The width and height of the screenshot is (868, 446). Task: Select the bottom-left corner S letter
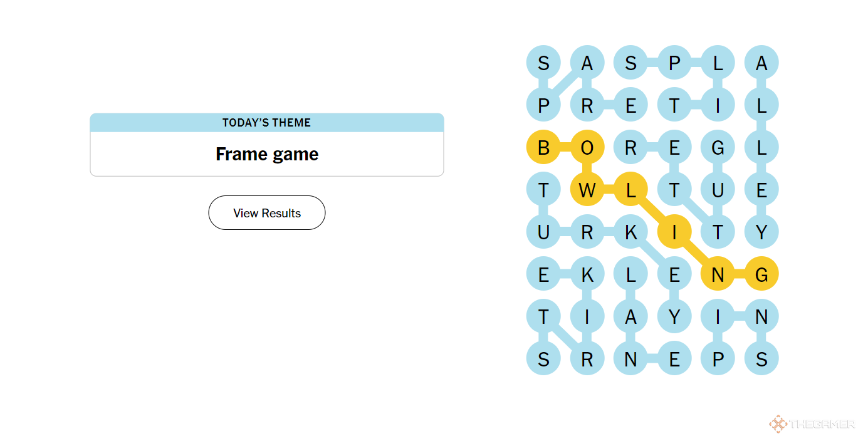coord(543,359)
